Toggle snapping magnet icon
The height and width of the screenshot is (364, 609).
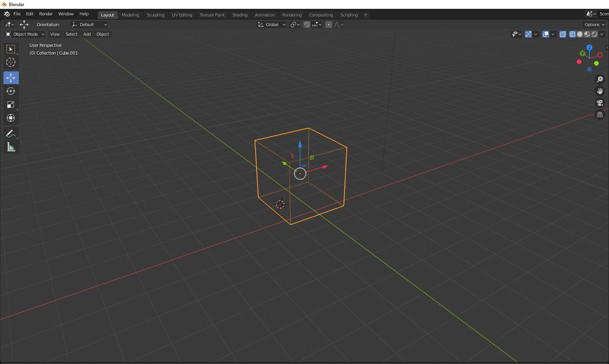click(307, 25)
